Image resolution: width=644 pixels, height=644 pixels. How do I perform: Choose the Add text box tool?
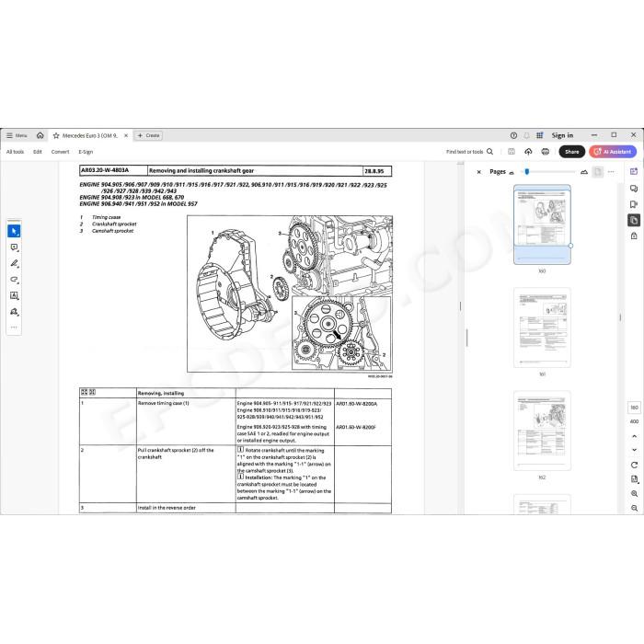(x=14, y=295)
